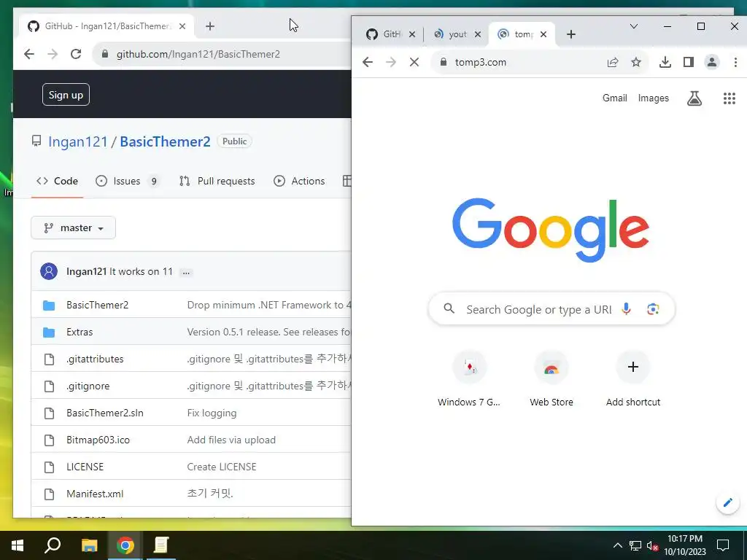Show hidden tray icons chevron
Screen dimensions: 747x560
coord(617,545)
